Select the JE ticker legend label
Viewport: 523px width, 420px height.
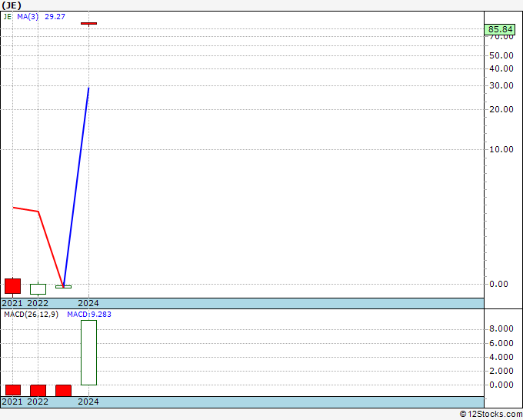pos(8,16)
